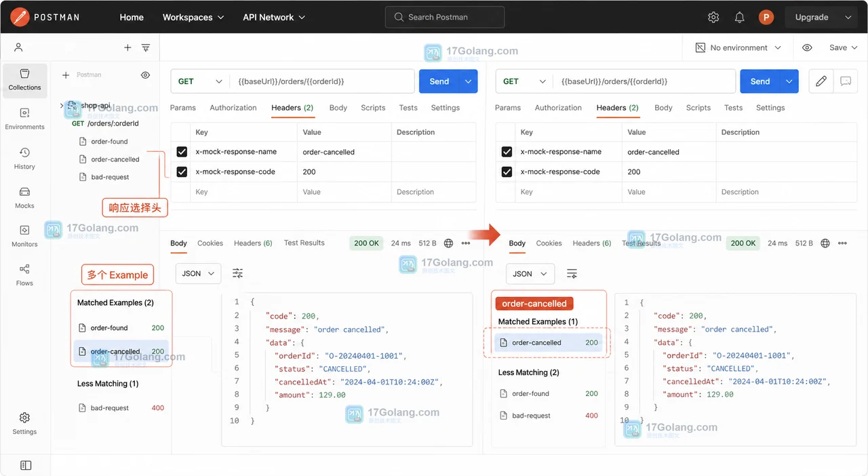868x476 pixels.
Task: Open left Send button dropdown arrow
Action: [x=469, y=81]
